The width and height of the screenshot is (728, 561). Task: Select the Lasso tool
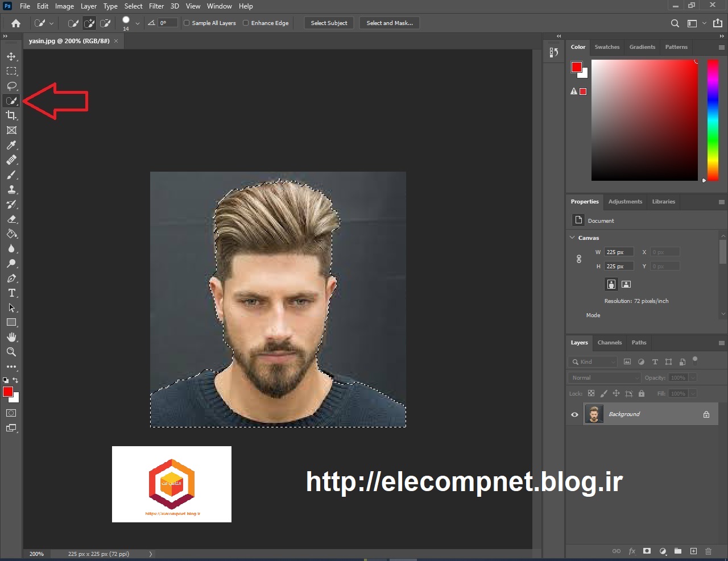coord(11,86)
